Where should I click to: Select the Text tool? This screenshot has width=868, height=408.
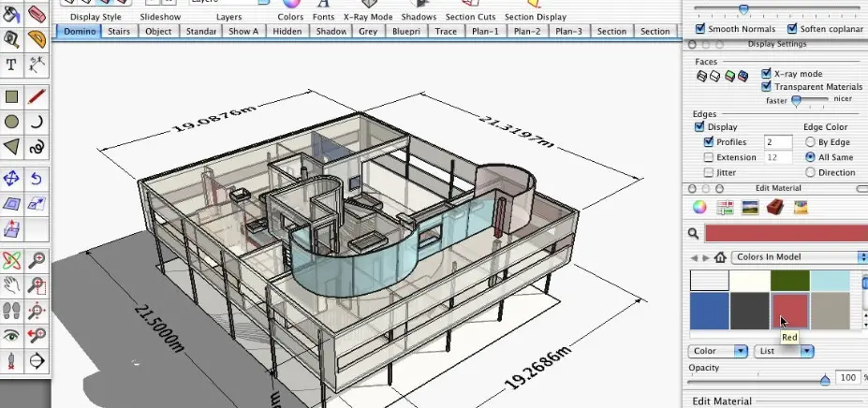pyautogui.click(x=11, y=65)
